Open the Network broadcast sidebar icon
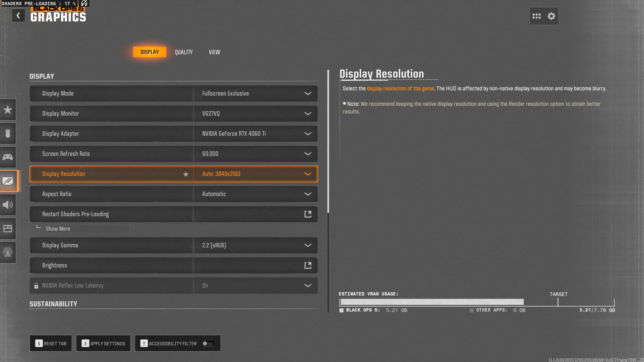The image size is (644, 362). click(8, 252)
